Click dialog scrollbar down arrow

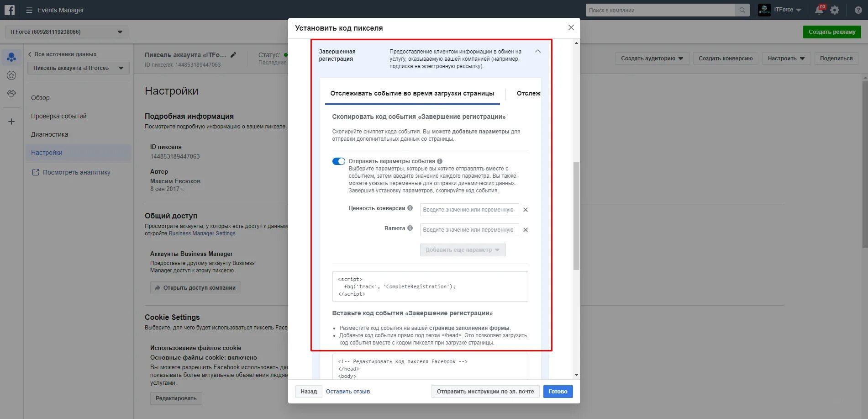coord(576,375)
